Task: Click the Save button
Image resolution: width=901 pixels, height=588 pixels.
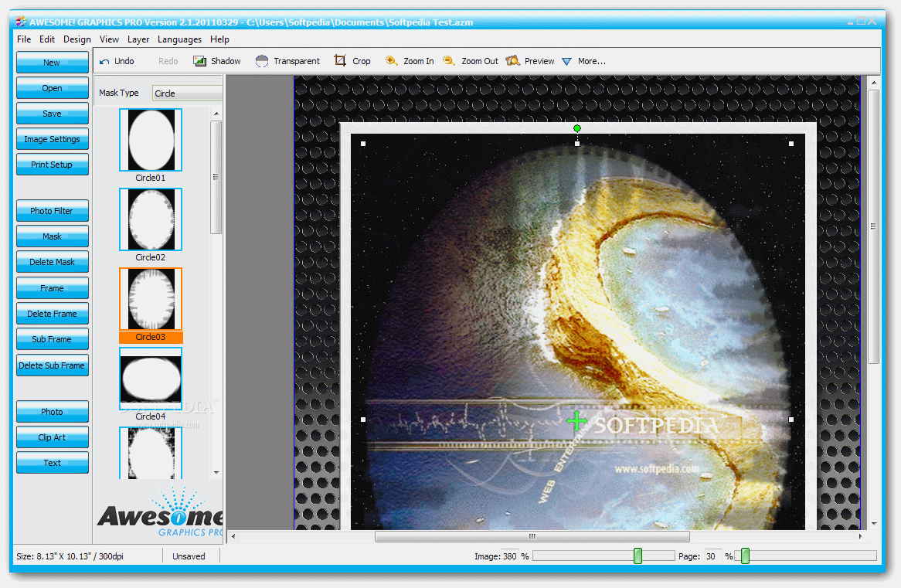Action: coord(53,114)
